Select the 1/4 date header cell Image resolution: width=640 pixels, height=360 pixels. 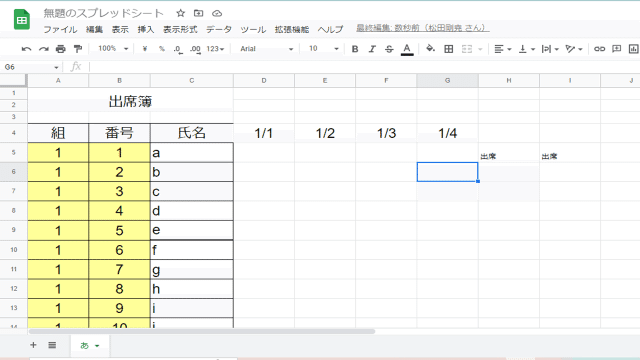click(447, 133)
